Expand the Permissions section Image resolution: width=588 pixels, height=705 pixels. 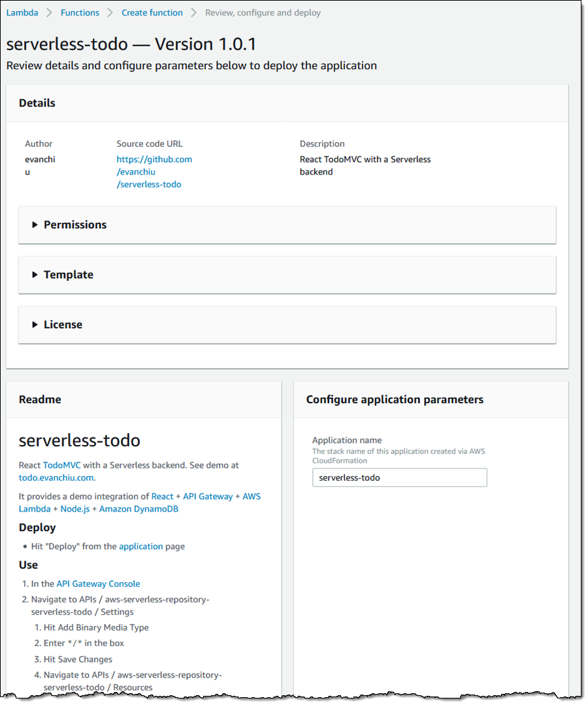(x=74, y=225)
